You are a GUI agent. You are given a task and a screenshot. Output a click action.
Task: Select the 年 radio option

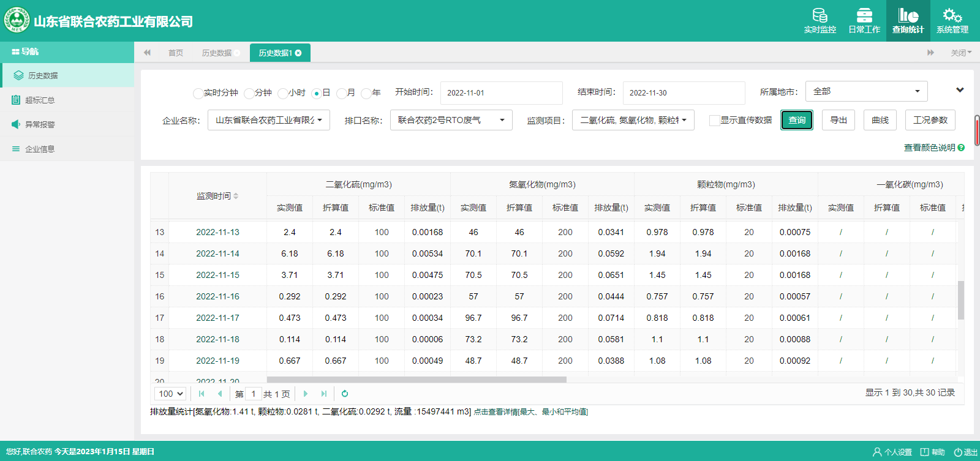[x=366, y=93]
